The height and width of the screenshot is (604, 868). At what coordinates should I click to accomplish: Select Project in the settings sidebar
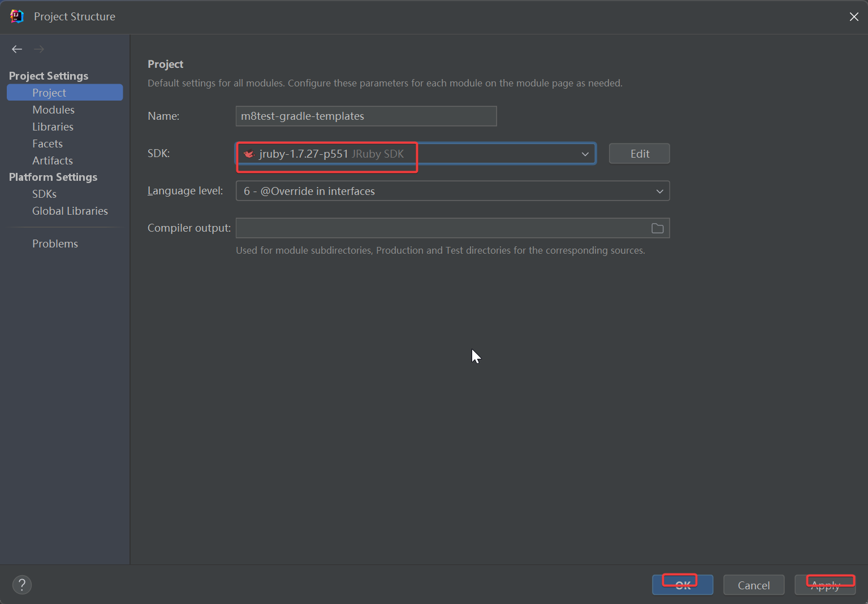[49, 93]
